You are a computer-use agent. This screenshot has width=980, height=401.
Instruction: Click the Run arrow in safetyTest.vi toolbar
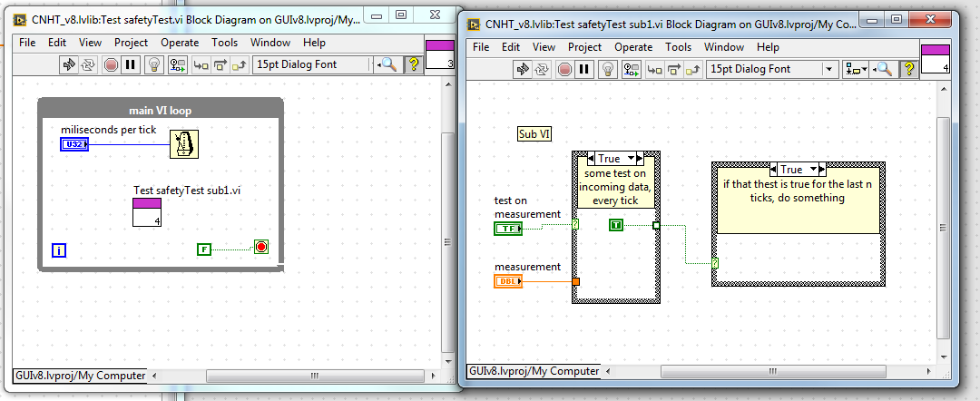[x=68, y=64]
